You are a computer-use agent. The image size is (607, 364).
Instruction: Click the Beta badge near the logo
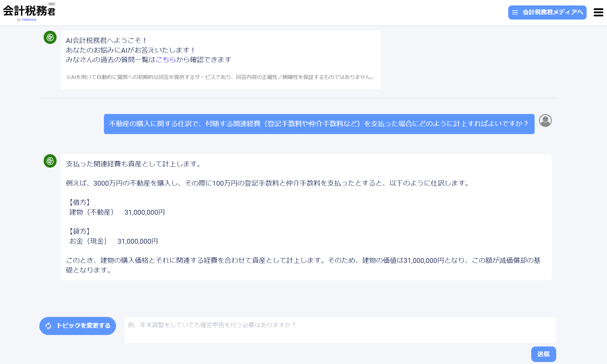[x=52, y=4]
